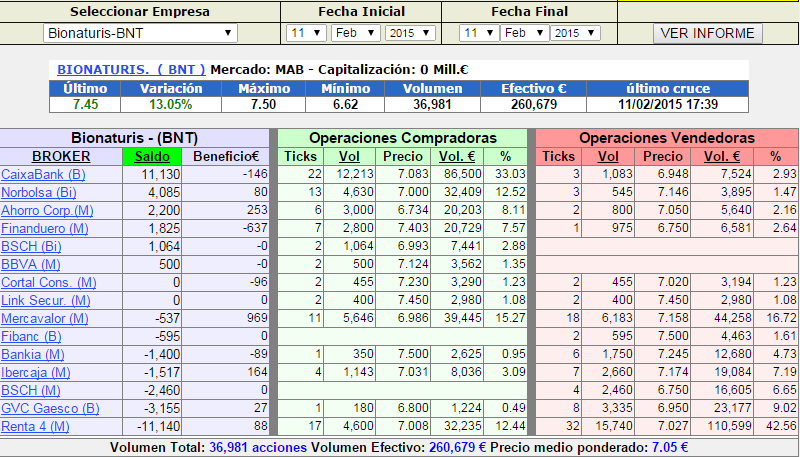Open the BSCH (M) broker link
Image resolution: width=800 pixels, height=457 pixels.
coord(31,391)
